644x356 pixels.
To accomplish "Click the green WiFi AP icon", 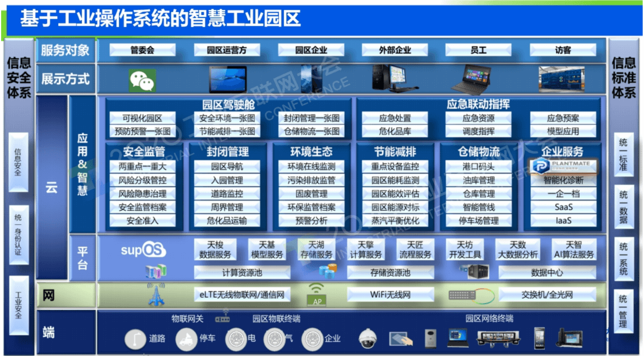I will pyautogui.click(x=317, y=294).
